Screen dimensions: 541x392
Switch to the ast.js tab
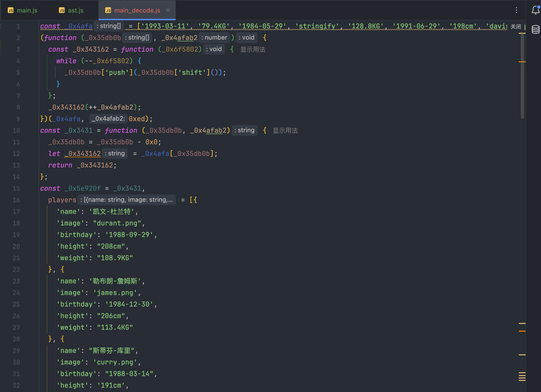click(x=76, y=10)
